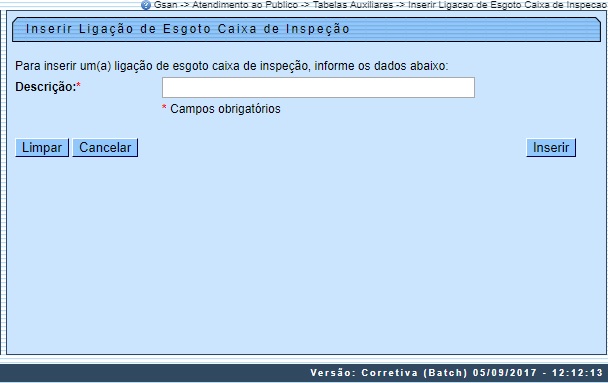The image size is (608, 383).
Task: Submit with the Inserir button
Action: tap(551, 148)
